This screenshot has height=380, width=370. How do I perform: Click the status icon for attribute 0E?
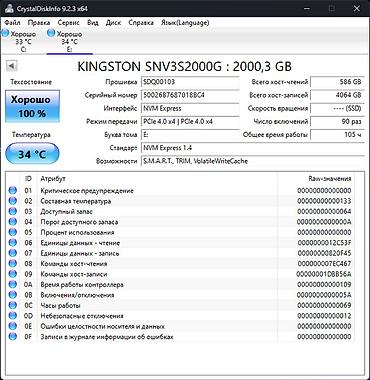click(x=13, y=326)
